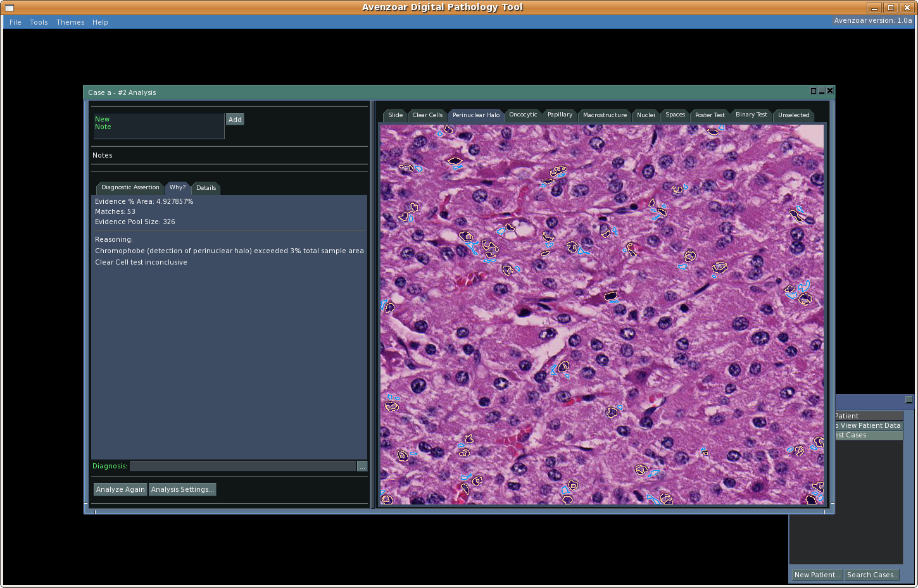Image resolution: width=918 pixels, height=588 pixels.
Task: Click the Analyze Again button
Action: 120,489
